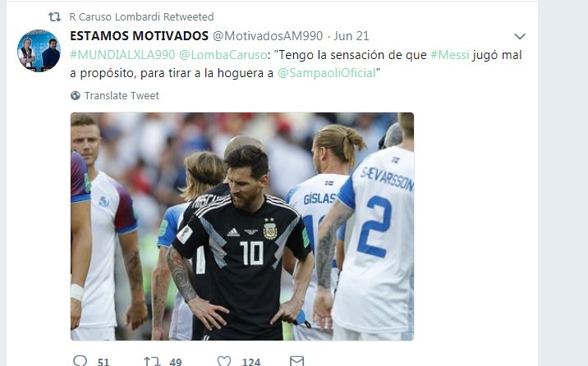Open the @LombaCaruso mention
Screen dimensions: 588x366
pos(223,55)
